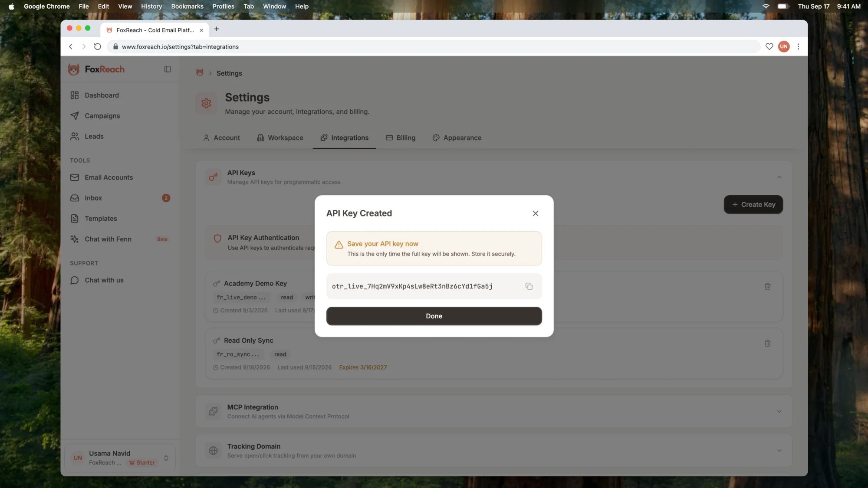Click the fr_live_demo... key prefix
868x488 pixels.
pyautogui.click(x=241, y=298)
